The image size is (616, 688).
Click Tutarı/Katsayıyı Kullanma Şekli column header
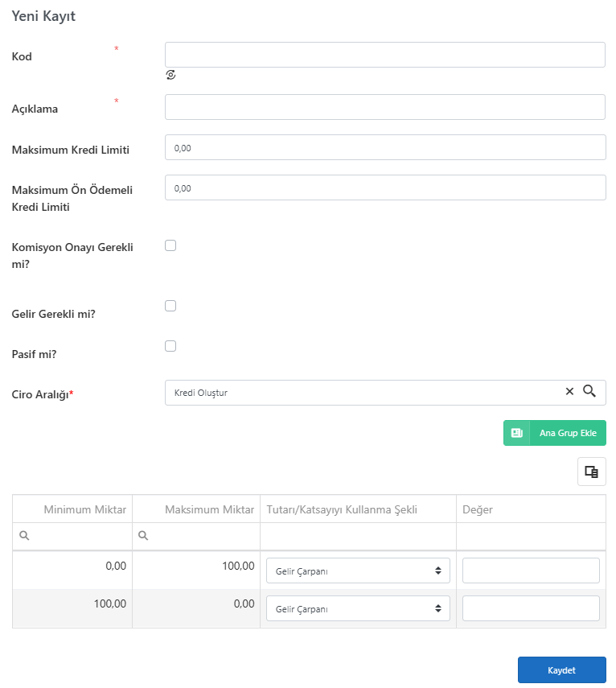[358, 509]
